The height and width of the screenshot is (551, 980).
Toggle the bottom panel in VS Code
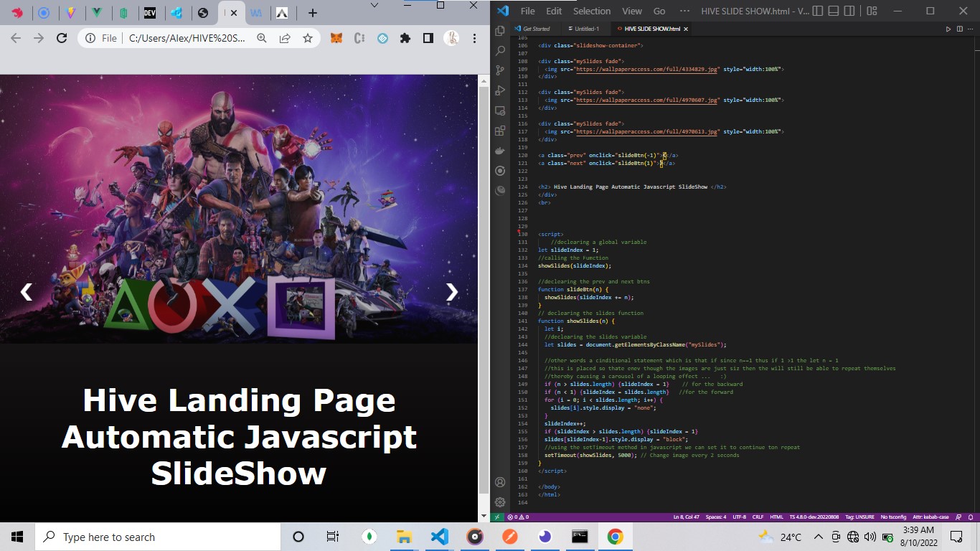point(834,11)
